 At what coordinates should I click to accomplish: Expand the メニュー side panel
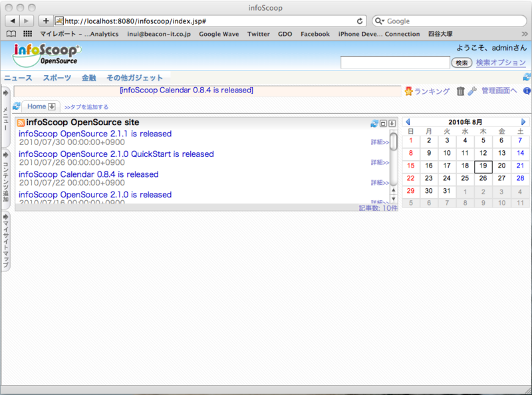(5, 117)
